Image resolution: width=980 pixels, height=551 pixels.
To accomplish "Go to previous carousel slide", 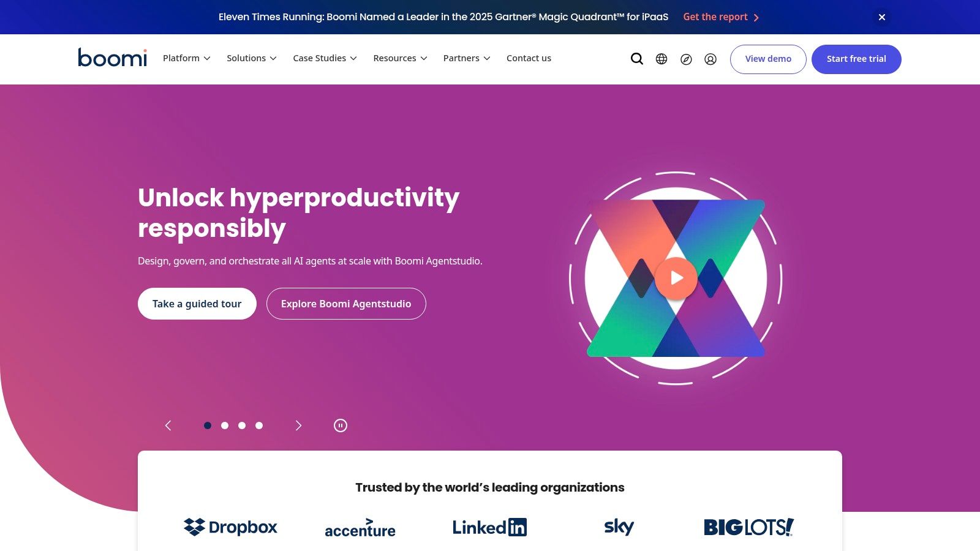I will [168, 425].
